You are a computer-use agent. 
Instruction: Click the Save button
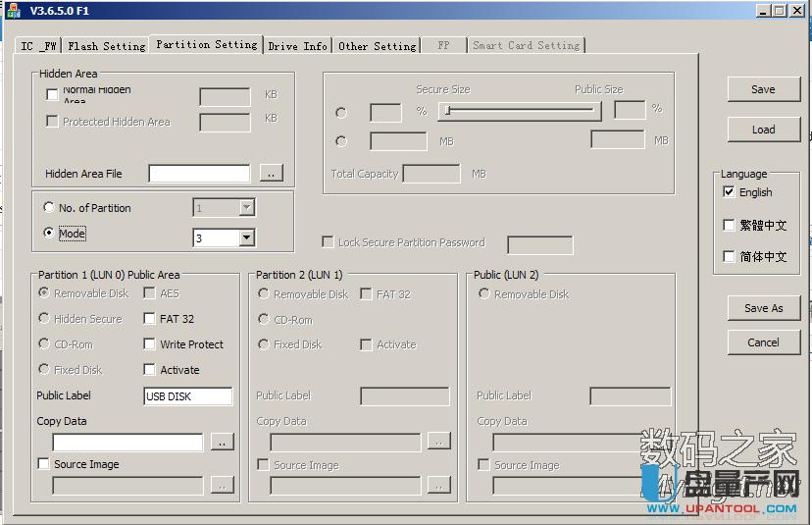click(763, 89)
